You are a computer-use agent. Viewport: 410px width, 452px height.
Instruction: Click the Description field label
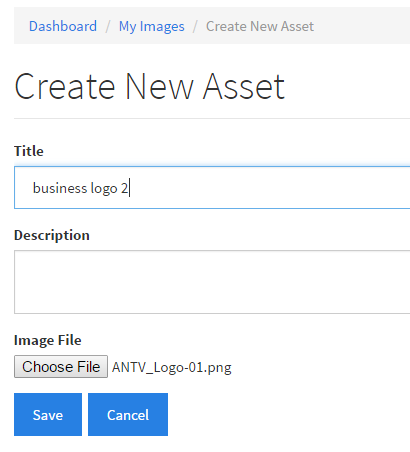52,235
